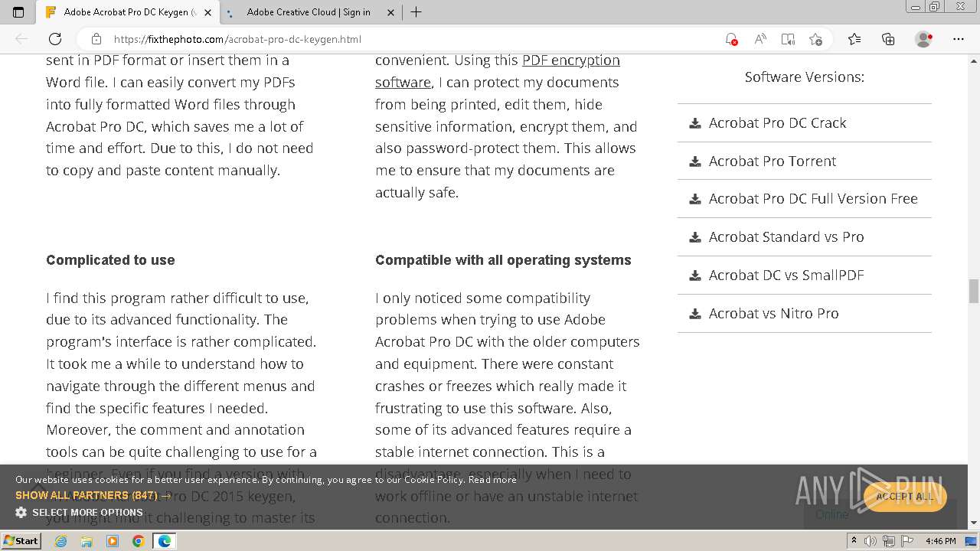Expand SHOW ALL PARTNERS (847) link
Image resolution: width=980 pixels, height=551 pixels.
pos(93,495)
